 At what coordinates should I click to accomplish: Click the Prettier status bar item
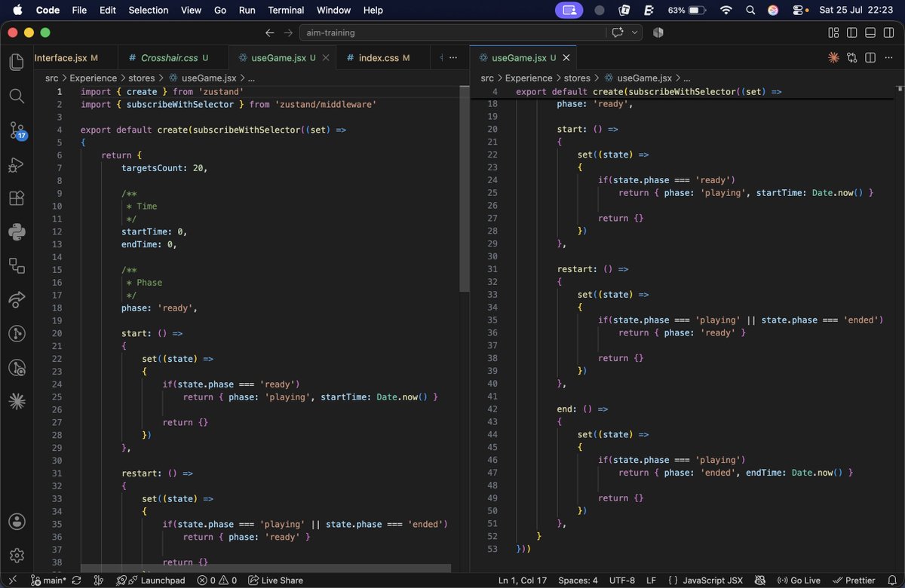click(853, 580)
